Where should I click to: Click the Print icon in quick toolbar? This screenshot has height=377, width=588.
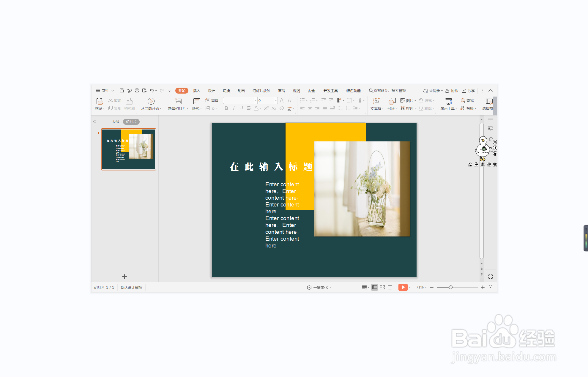click(x=137, y=91)
